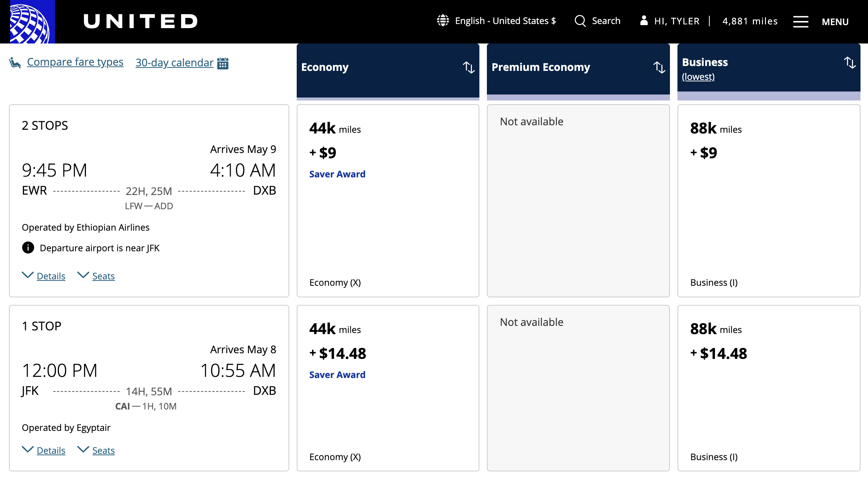The height and width of the screenshot is (477, 868).
Task: Click the Search label in header
Action: coord(606,21)
